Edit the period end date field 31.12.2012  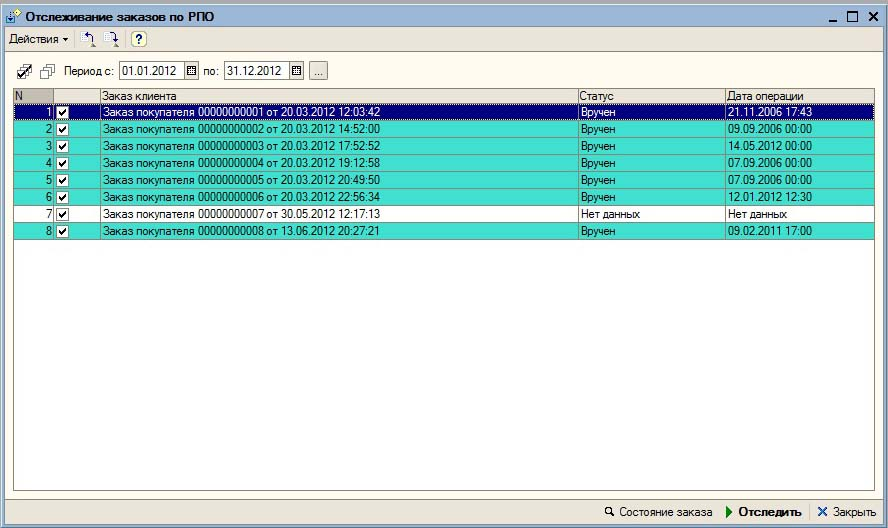[x=257, y=71]
